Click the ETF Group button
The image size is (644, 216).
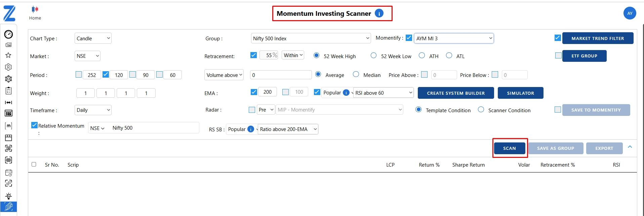coord(585,56)
